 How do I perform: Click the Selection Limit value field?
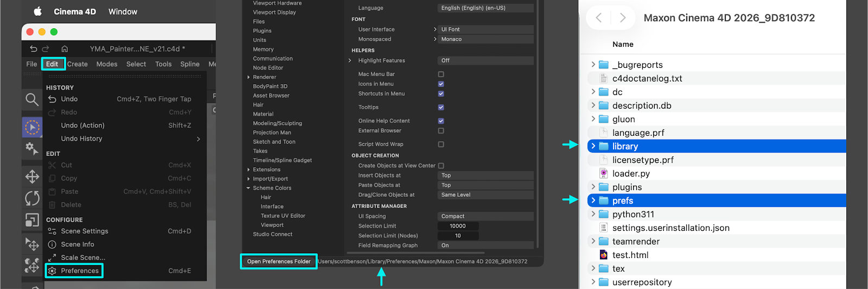pos(458,226)
